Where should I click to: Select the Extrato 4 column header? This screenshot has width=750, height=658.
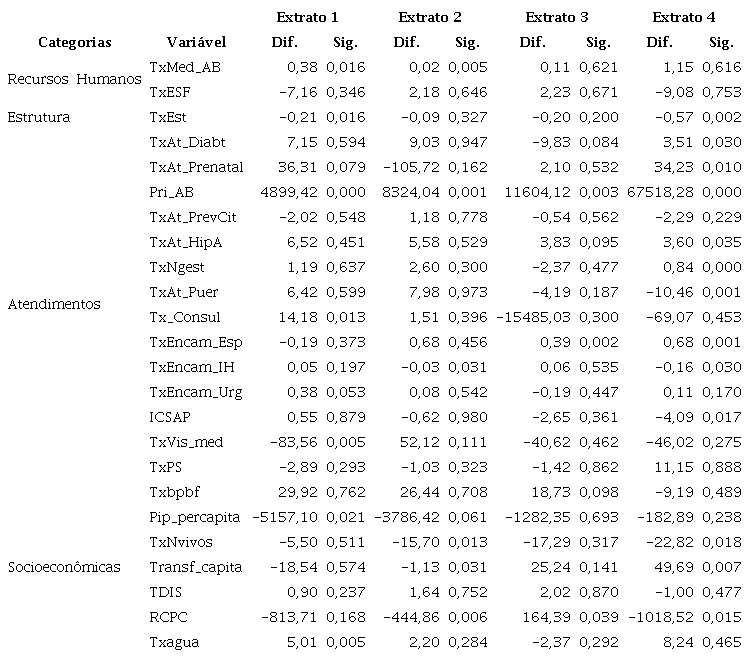point(683,17)
